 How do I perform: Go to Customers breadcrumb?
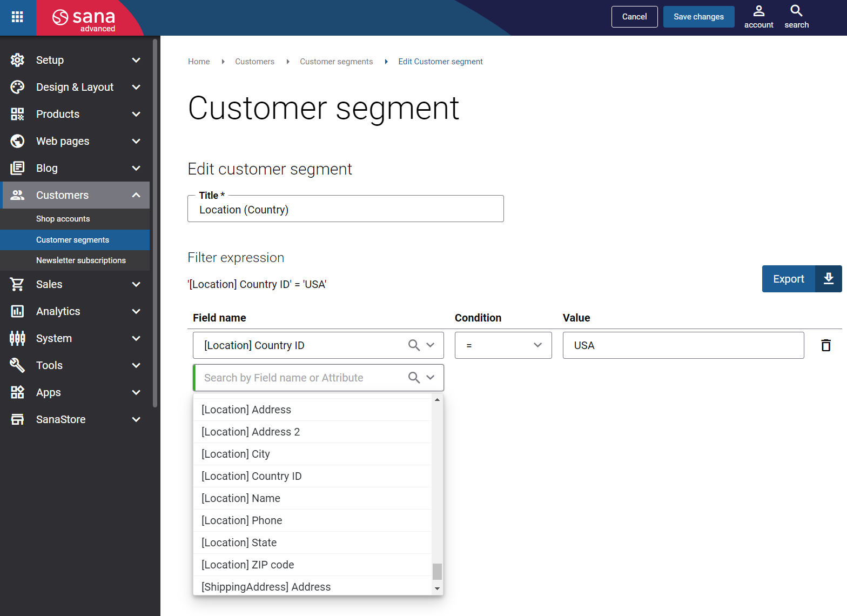[254, 62]
